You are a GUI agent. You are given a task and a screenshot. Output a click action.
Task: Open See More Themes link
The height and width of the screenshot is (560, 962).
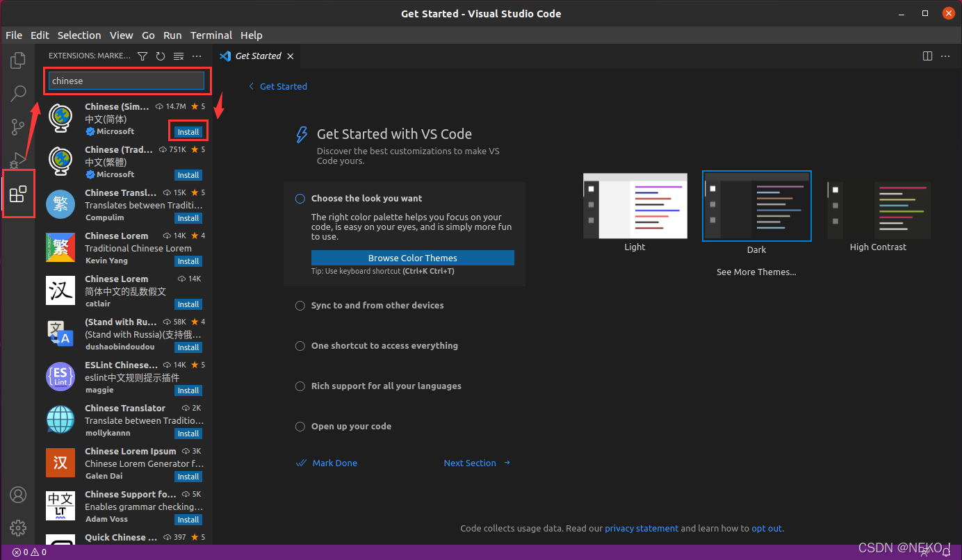tap(756, 272)
